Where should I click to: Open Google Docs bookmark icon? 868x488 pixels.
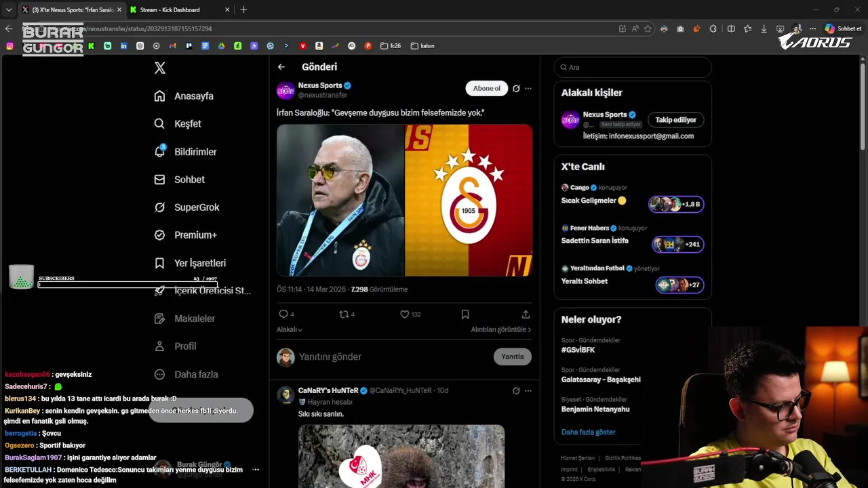(x=205, y=46)
